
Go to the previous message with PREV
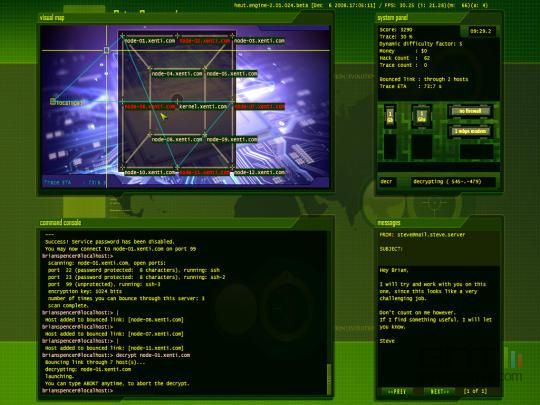pyautogui.click(x=397, y=392)
